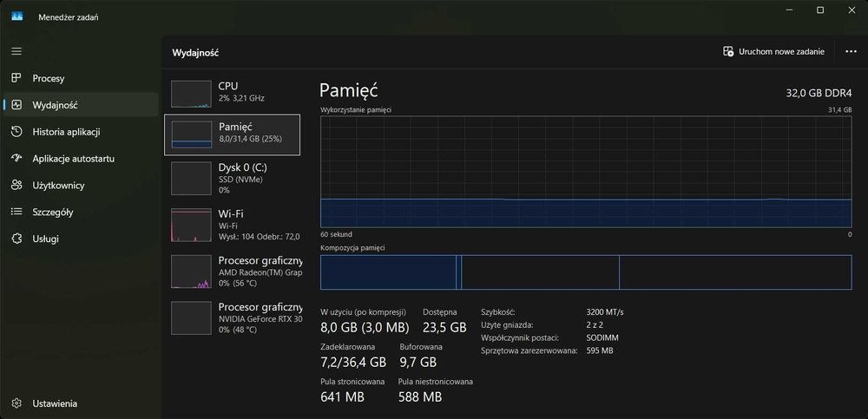
Task: Click the Procesy sidebar icon
Action: point(16,78)
